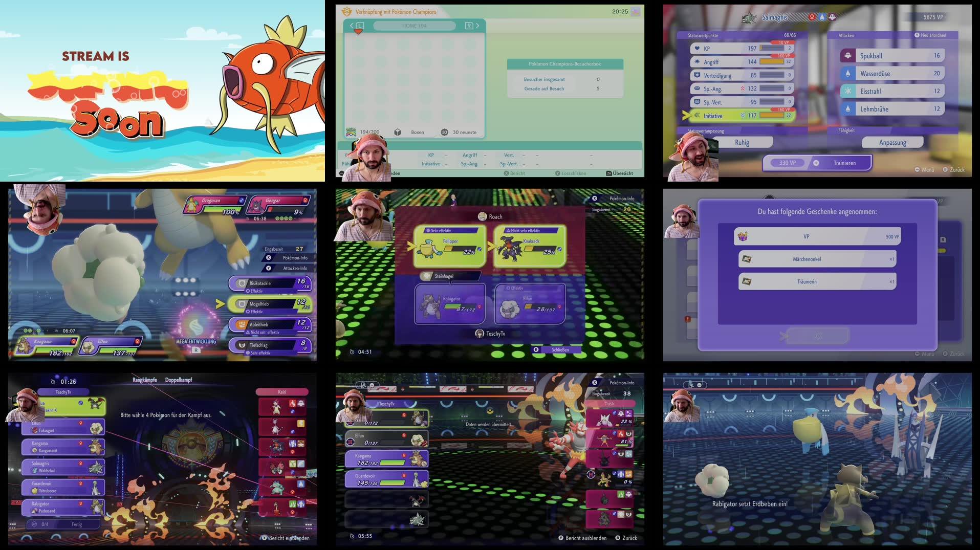Adjust the Angriff VP bar
The width and height of the screenshot is (980, 550).
[772, 61]
